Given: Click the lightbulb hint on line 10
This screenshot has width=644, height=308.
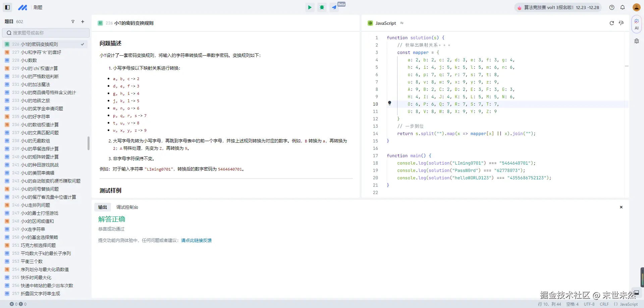Looking at the screenshot, I should tap(389, 103).
